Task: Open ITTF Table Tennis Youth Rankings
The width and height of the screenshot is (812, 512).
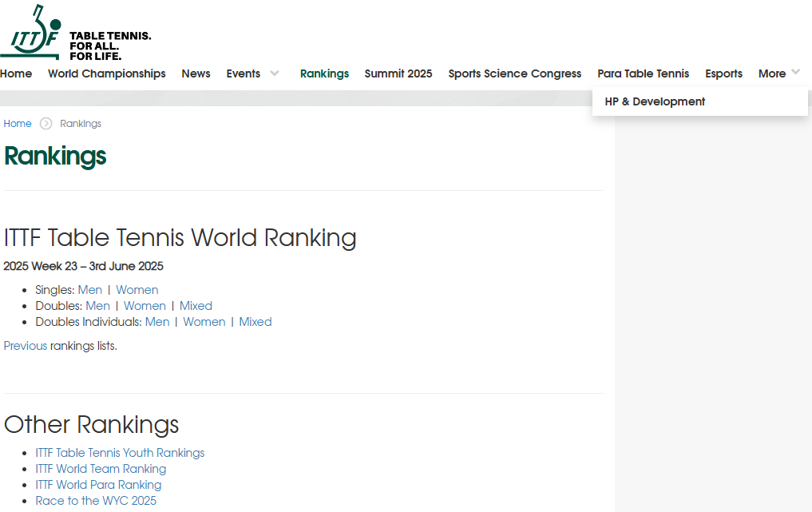Action: click(120, 453)
